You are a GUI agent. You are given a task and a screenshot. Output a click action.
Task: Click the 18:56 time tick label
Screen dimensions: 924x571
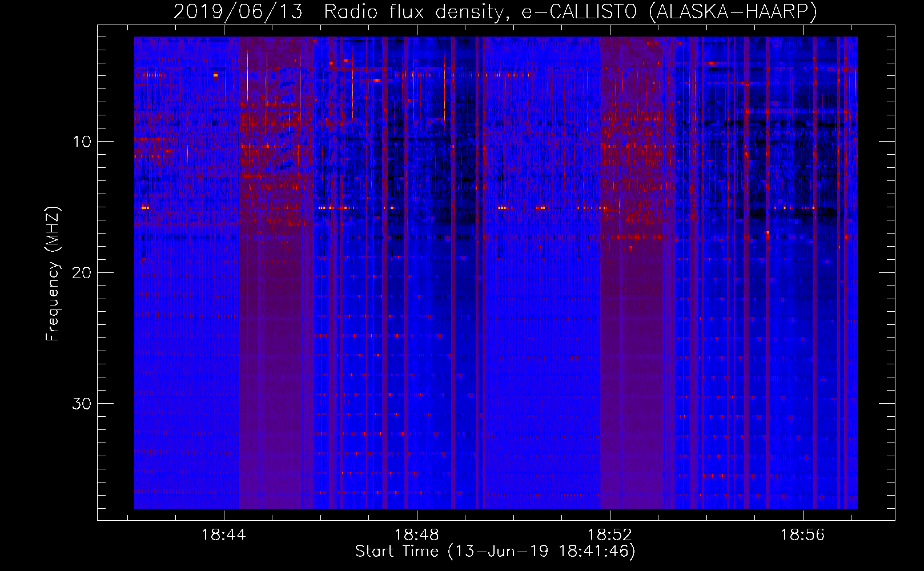[803, 535]
